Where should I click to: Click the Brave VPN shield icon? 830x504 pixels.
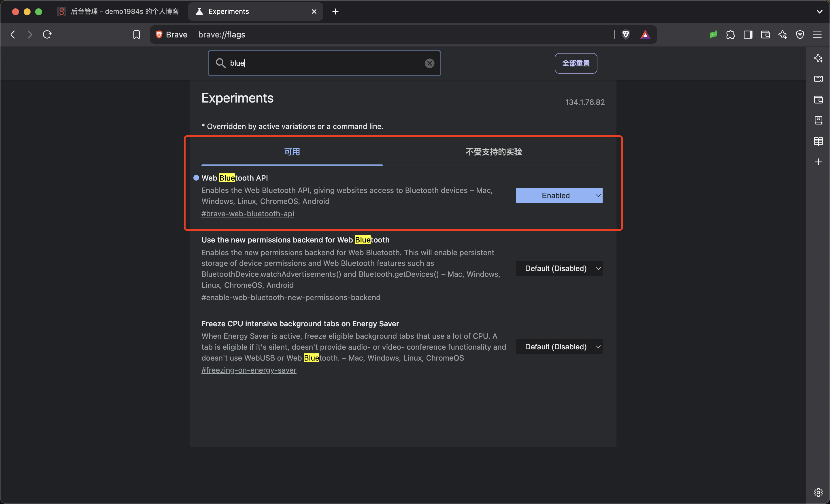(800, 35)
